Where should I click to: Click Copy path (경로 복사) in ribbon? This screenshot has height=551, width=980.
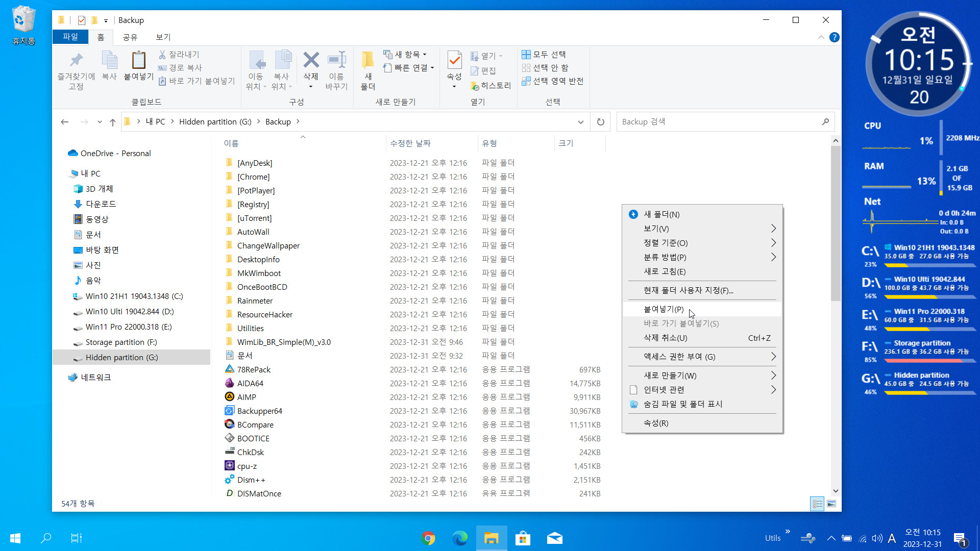[180, 67]
